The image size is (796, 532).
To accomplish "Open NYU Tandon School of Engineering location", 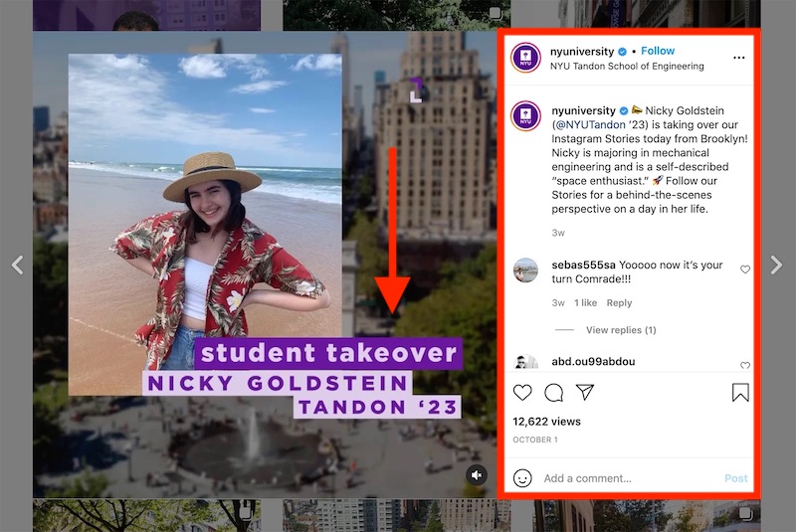I will (x=627, y=66).
